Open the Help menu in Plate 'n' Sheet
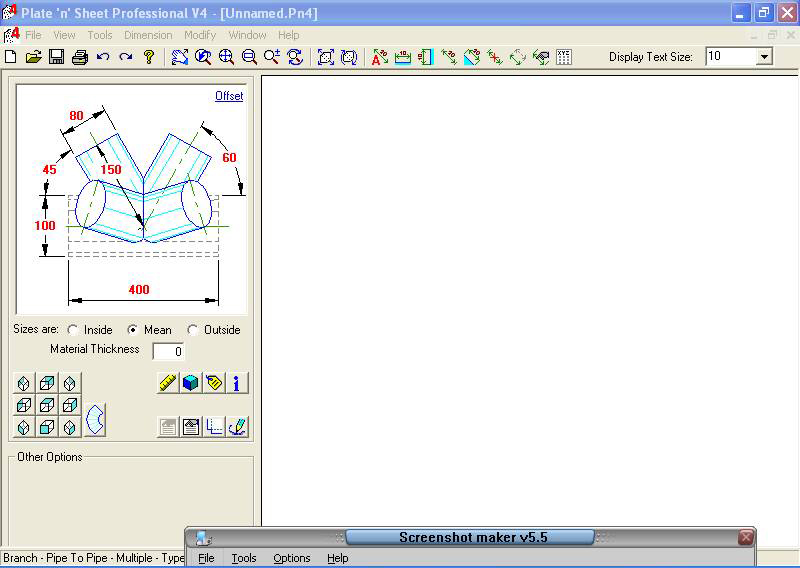This screenshot has height=568, width=800. [x=289, y=35]
